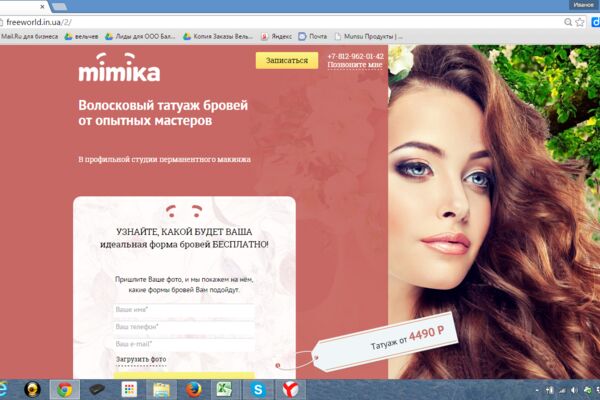Open the File Explorer folder in taskbar
The width and height of the screenshot is (600, 400).
(161, 390)
